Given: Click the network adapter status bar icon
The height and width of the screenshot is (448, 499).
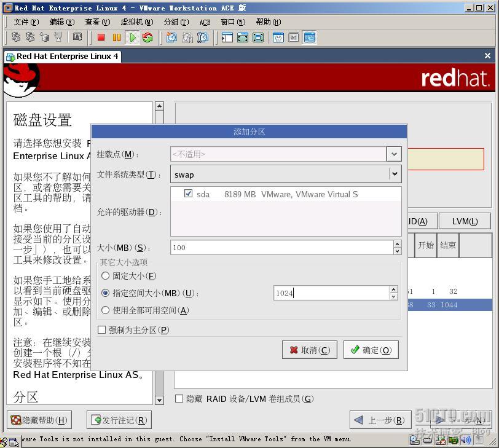Looking at the screenshot, I should click(x=453, y=441).
